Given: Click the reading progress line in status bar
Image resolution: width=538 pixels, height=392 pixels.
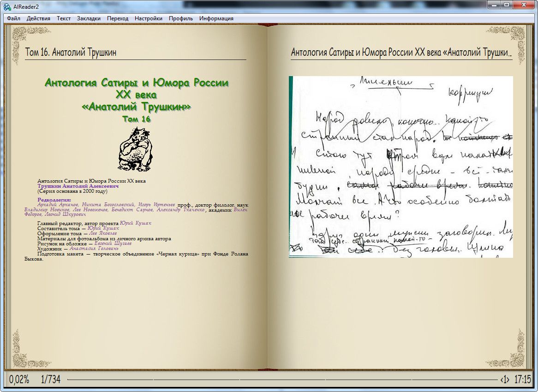Looking at the screenshot, I should 281,380.
